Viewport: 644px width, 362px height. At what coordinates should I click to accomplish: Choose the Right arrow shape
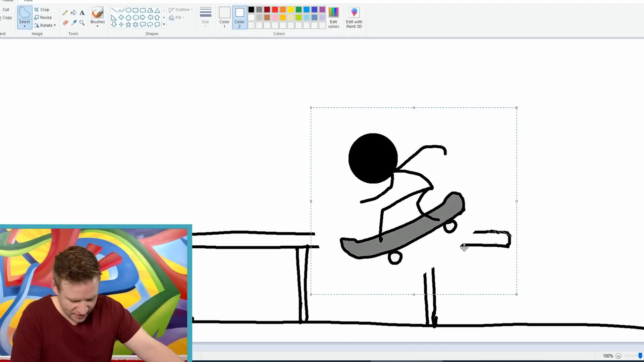[x=143, y=17]
